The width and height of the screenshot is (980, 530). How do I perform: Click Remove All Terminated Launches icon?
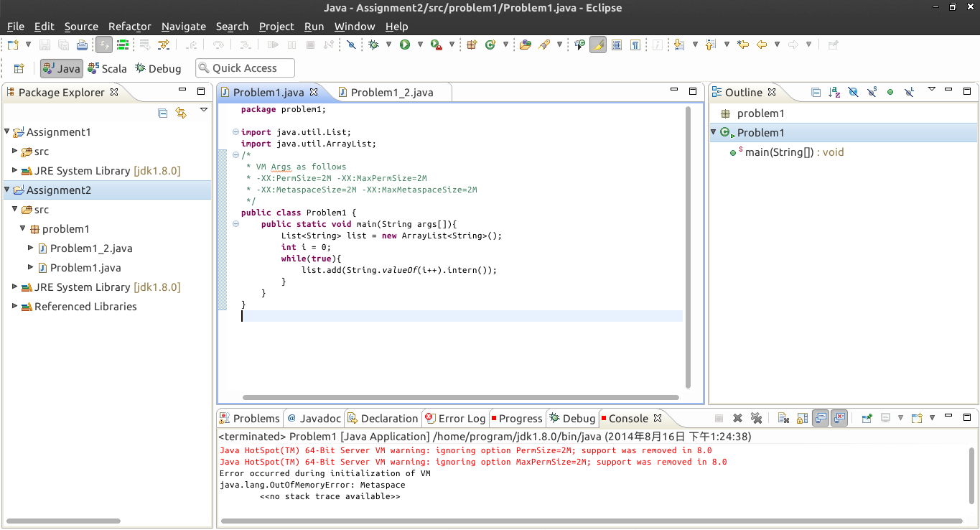[756, 418]
